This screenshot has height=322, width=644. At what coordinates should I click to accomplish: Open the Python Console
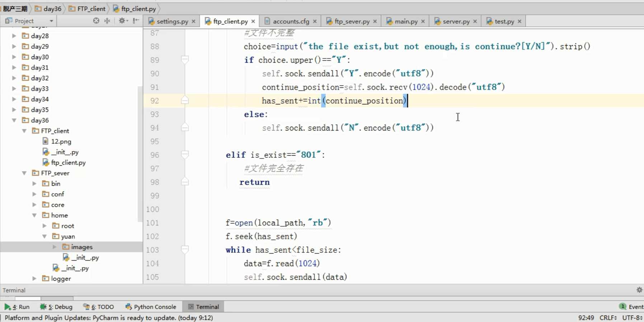(x=151, y=307)
